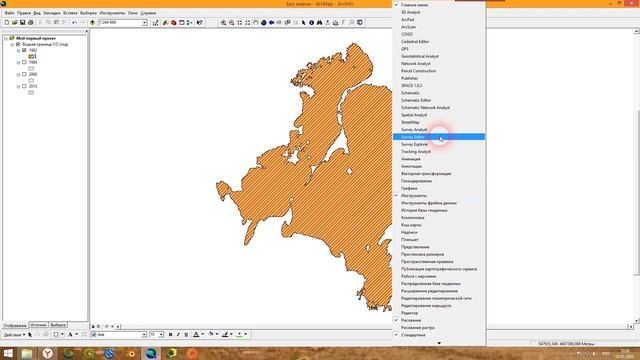The height and width of the screenshot is (360, 640).
Task: Select the Select Elements arrow tool
Action: (304, 22)
